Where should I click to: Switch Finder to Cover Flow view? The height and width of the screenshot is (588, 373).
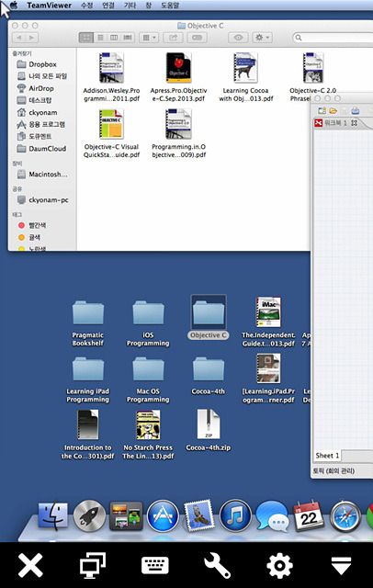click(x=128, y=38)
